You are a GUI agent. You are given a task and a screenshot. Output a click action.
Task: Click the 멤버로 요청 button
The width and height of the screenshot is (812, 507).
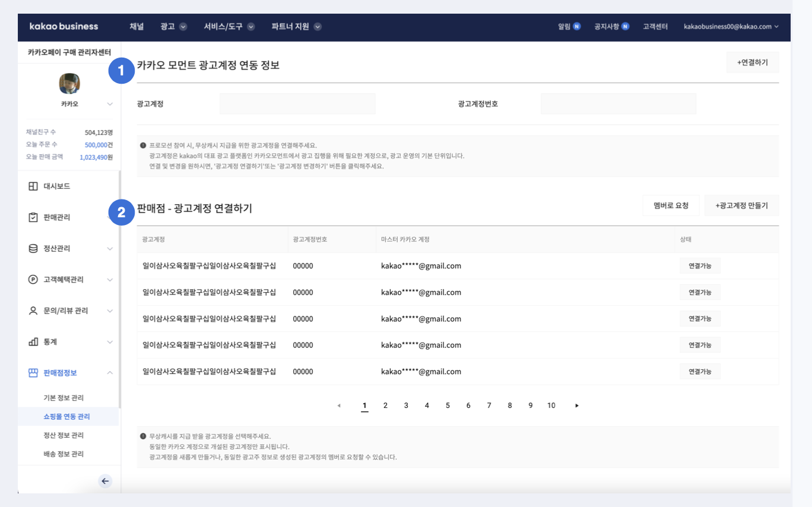click(671, 205)
